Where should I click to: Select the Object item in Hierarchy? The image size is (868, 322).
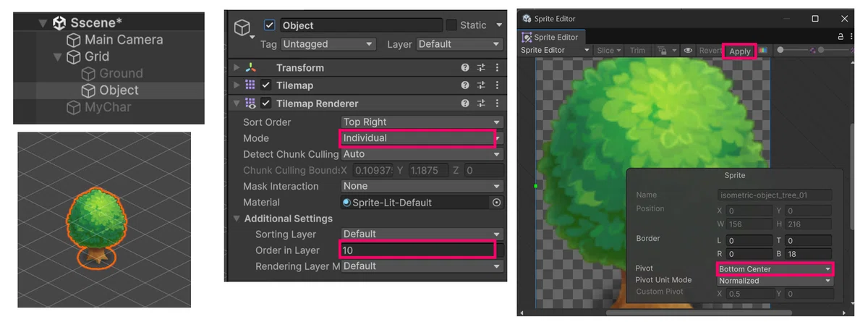(x=119, y=90)
